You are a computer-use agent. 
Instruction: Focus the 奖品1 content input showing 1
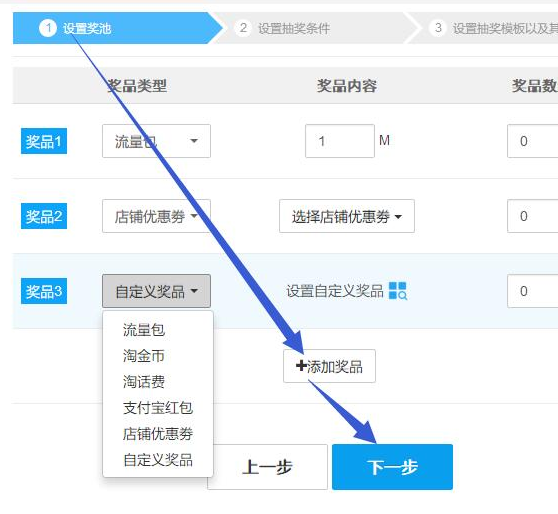340,141
